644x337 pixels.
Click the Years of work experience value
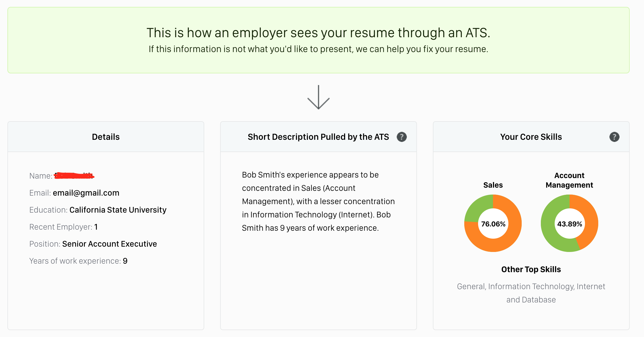125,261
